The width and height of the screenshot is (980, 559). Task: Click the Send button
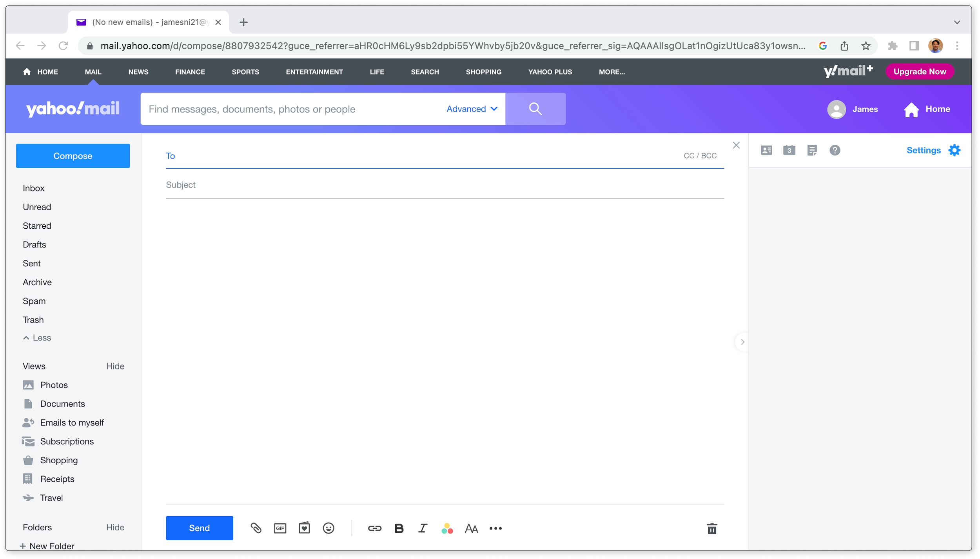(199, 528)
